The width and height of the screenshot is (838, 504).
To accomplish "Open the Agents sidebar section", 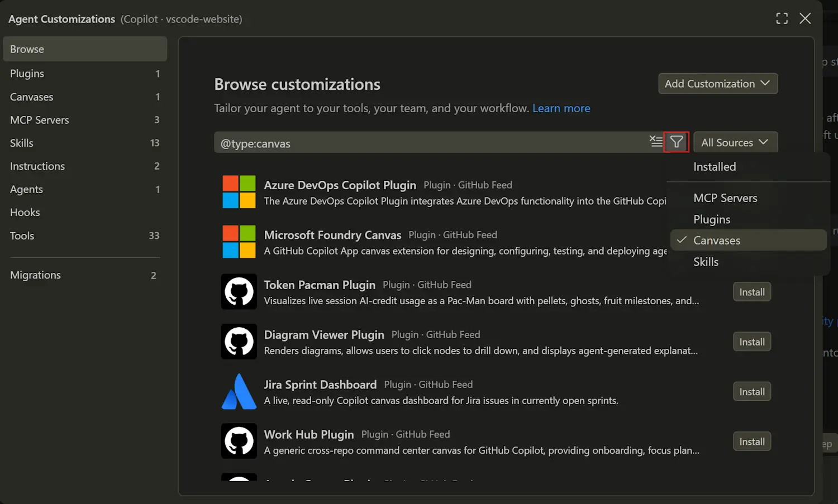I will pos(85,190).
